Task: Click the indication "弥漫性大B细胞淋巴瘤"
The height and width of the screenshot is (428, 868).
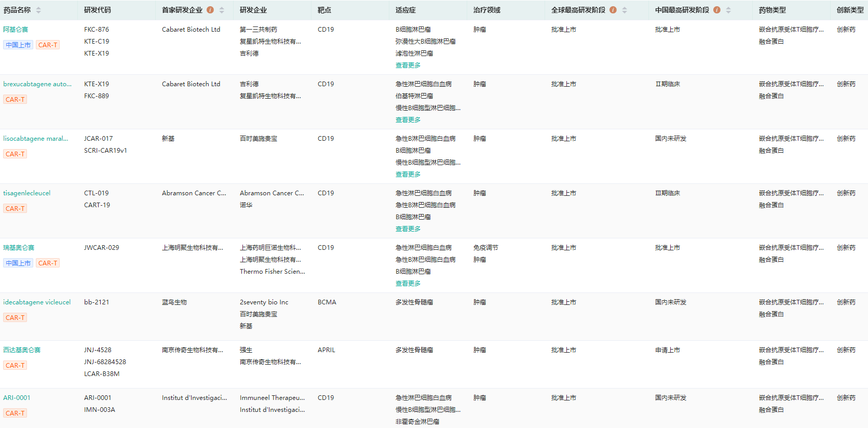Action: click(x=426, y=42)
